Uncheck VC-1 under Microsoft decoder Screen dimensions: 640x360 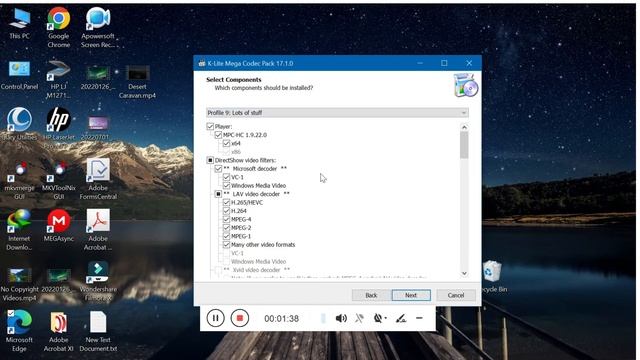coord(226,177)
